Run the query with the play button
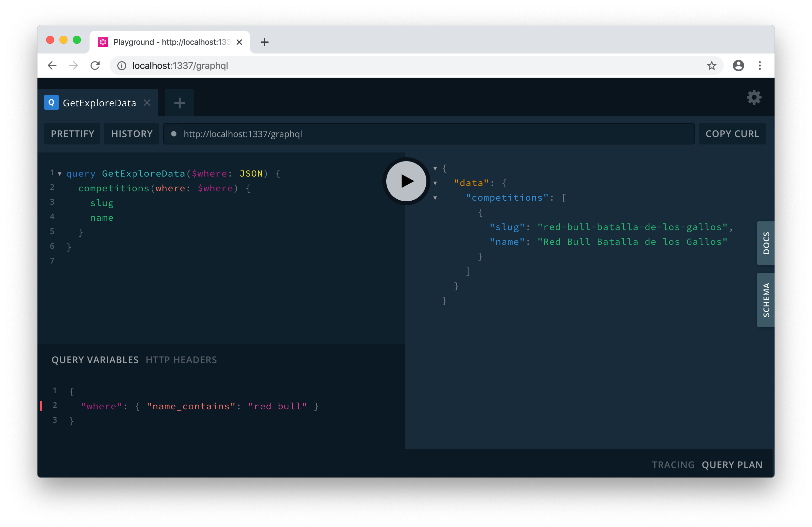 tap(406, 181)
